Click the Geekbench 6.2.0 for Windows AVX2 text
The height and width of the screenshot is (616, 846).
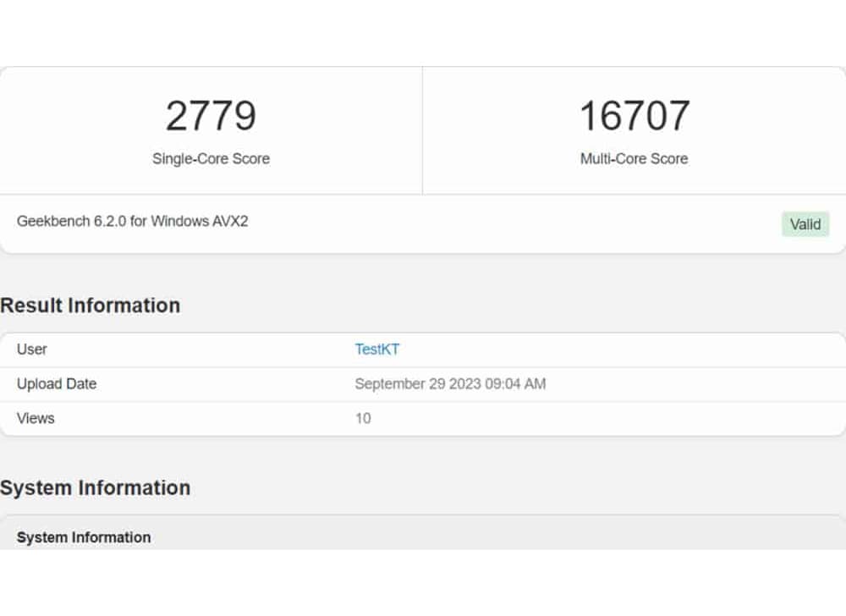point(133,221)
